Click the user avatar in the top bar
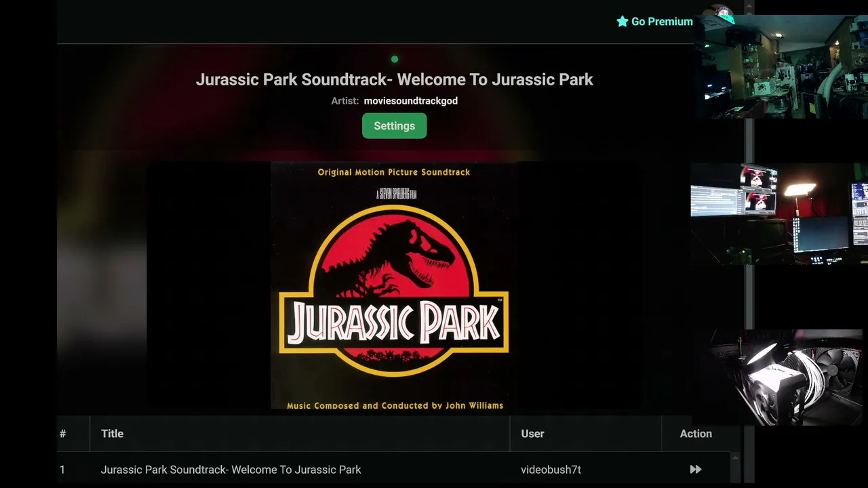 (x=722, y=12)
